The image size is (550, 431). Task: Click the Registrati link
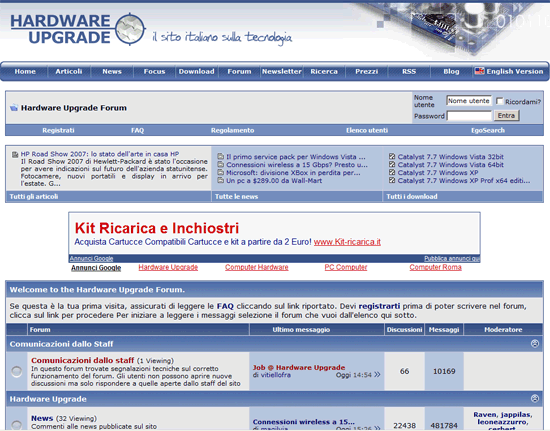(x=58, y=130)
